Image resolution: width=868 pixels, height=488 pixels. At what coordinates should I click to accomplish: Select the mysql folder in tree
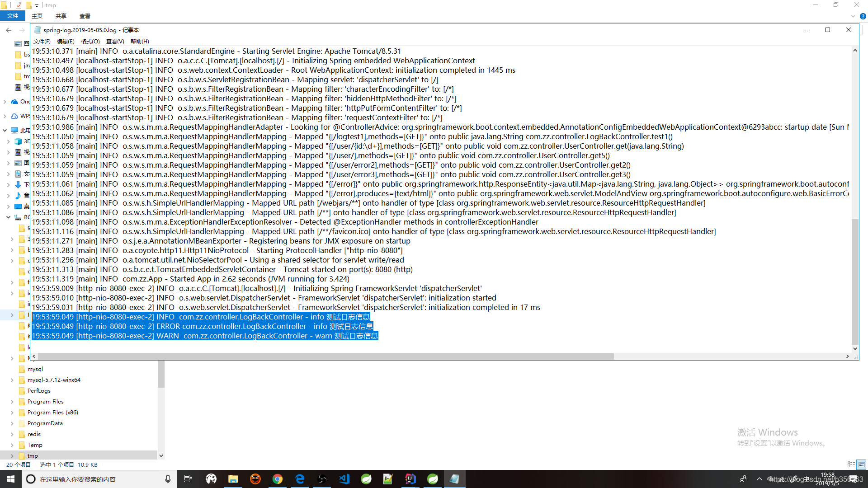(x=35, y=369)
